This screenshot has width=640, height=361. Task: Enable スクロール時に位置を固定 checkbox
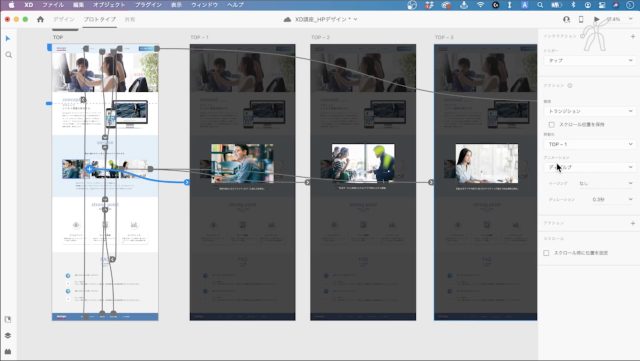[546, 253]
